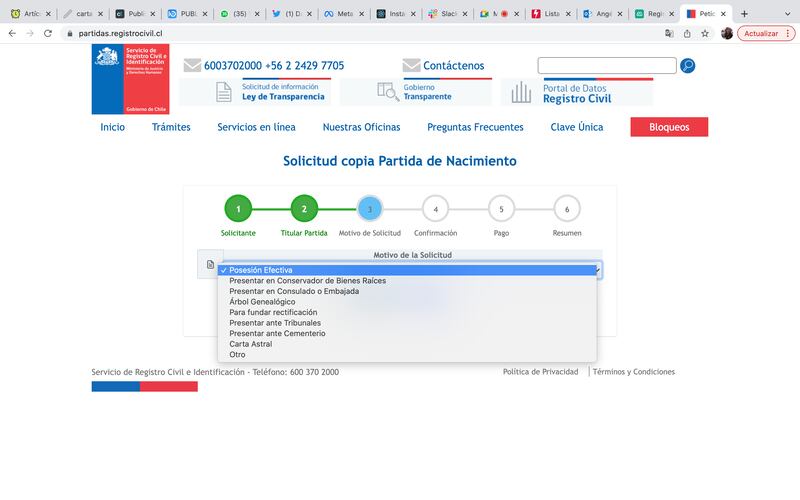Click step 1 Solicitante circle

click(238, 209)
